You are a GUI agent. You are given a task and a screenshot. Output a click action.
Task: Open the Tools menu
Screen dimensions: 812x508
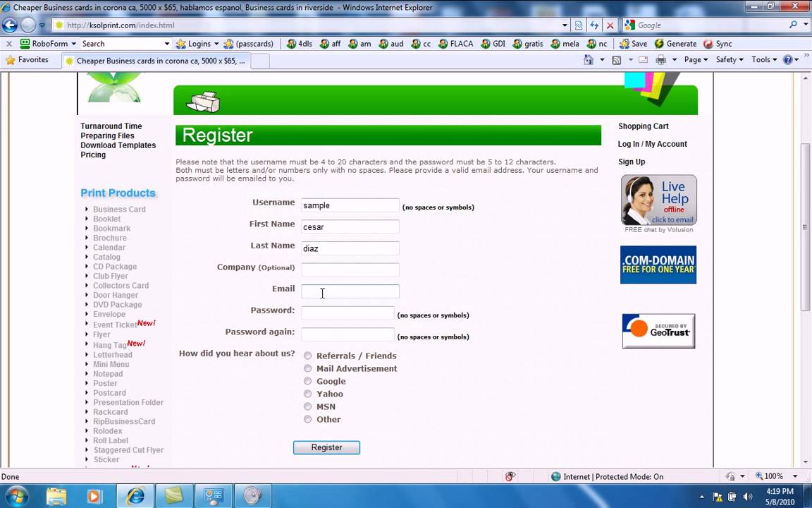(764, 59)
